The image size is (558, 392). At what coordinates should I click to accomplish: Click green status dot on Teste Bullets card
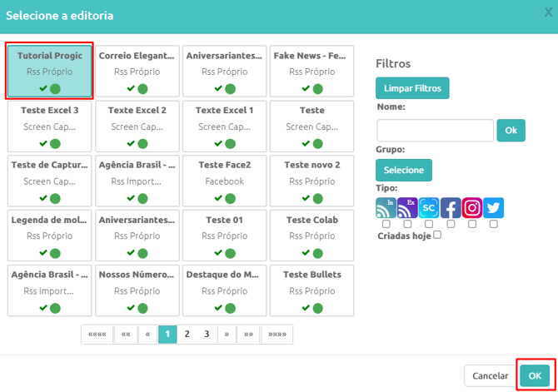coord(318,308)
